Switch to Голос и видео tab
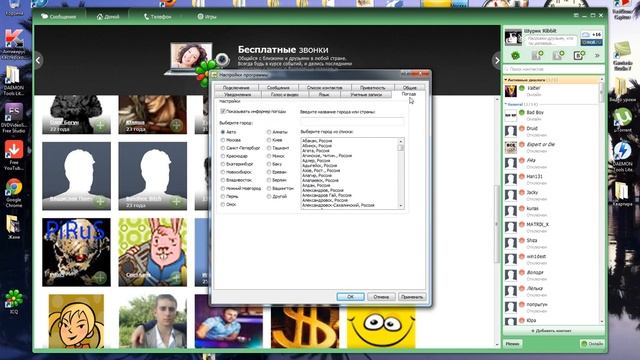The height and width of the screenshot is (360, 640). [x=284, y=94]
